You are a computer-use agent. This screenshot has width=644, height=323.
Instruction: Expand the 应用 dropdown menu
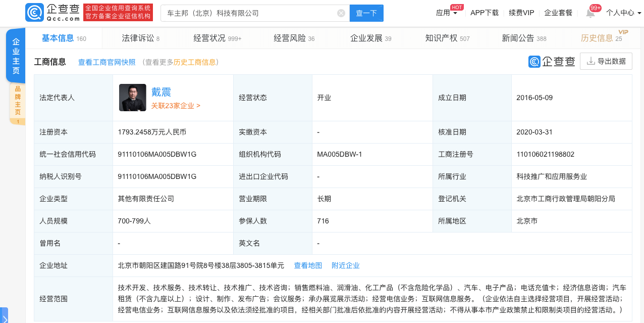(x=447, y=13)
